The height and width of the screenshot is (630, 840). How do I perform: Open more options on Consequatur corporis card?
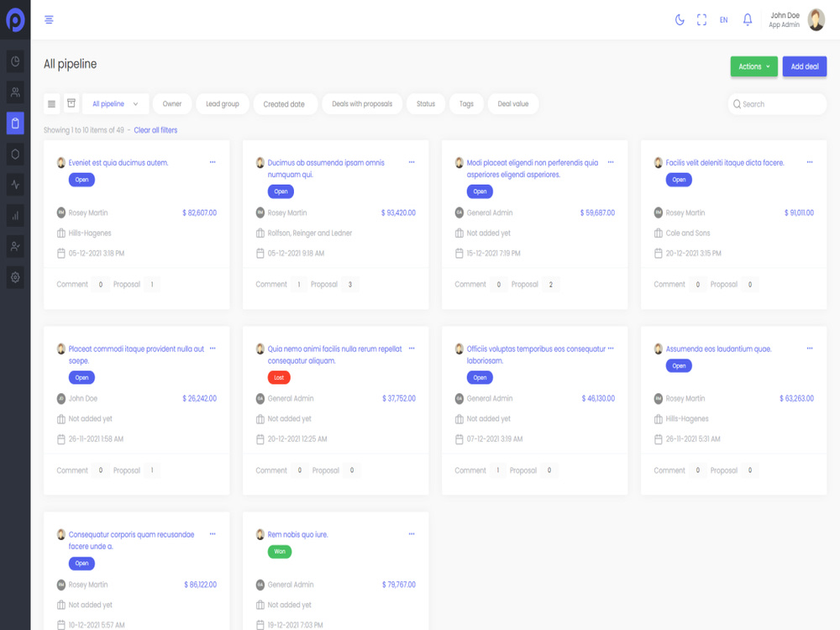(213, 534)
